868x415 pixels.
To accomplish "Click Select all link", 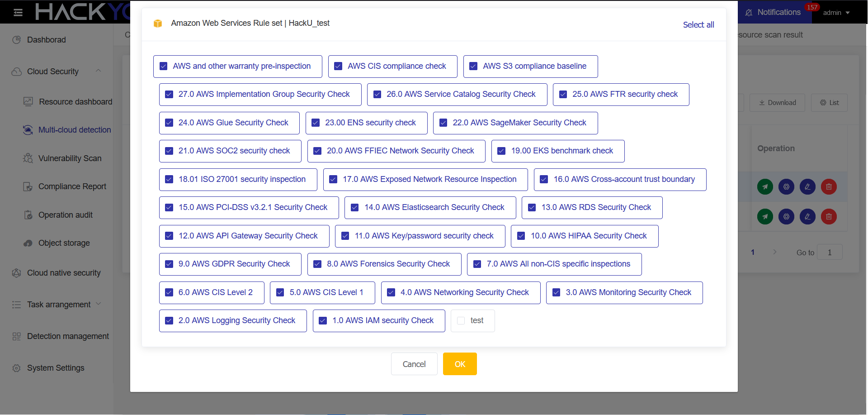I will pyautogui.click(x=698, y=25).
